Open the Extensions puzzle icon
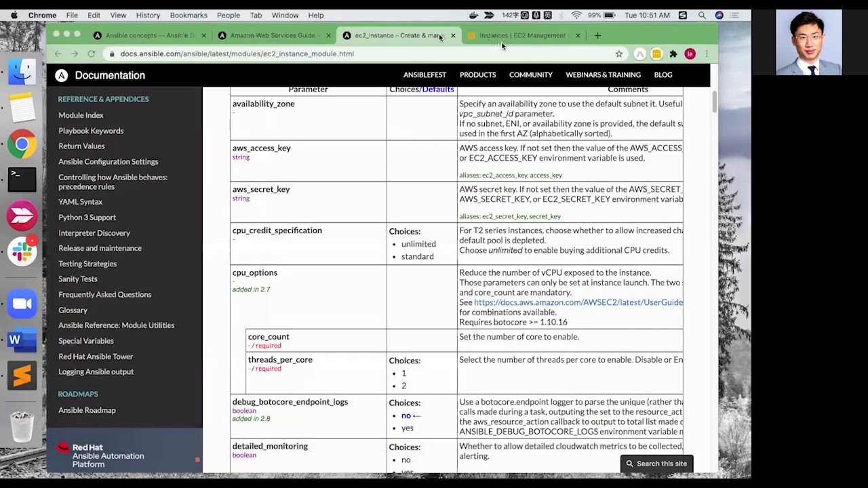This screenshot has width=868, height=488. (x=673, y=54)
